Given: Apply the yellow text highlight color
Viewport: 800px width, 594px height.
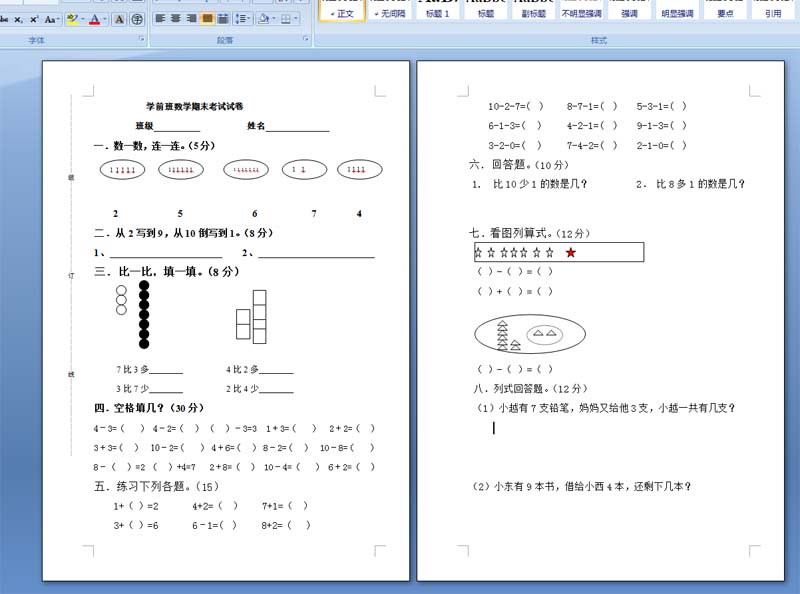Looking at the screenshot, I should (x=72, y=19).
